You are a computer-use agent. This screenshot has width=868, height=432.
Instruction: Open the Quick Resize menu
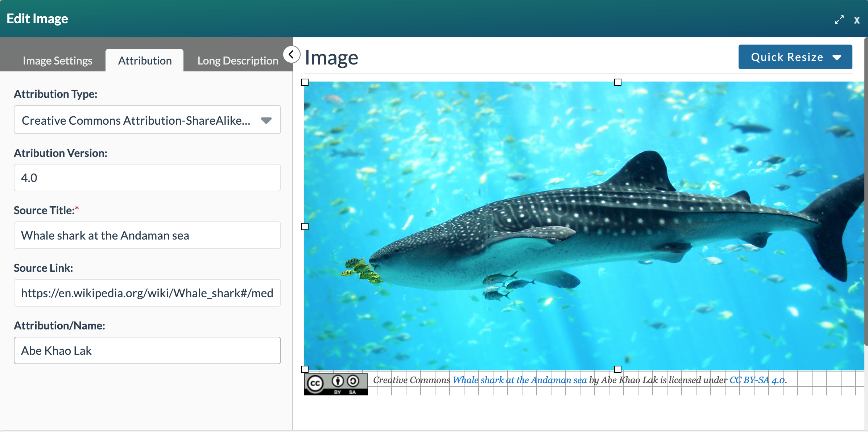coord(795,57)
